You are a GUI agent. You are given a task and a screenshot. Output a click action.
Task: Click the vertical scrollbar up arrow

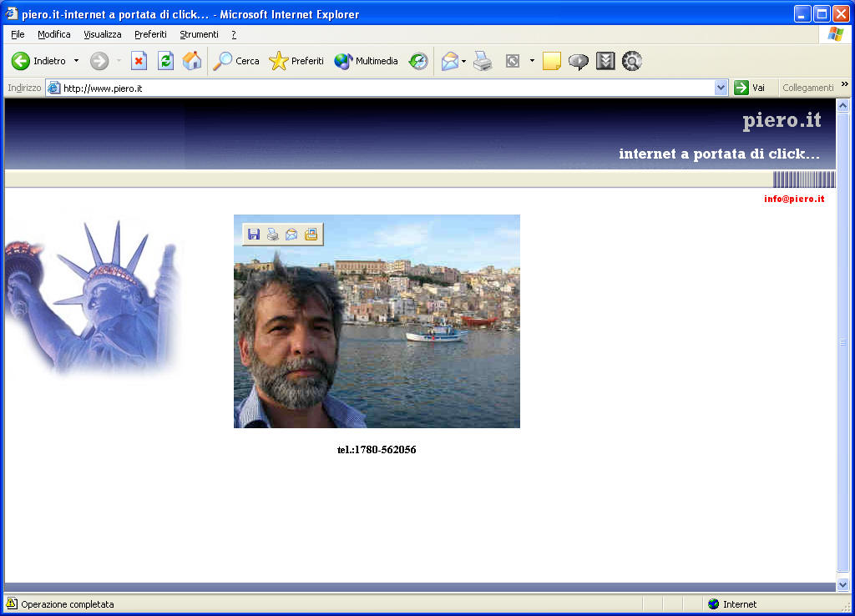pyautogui.click(x=842, y=106)
